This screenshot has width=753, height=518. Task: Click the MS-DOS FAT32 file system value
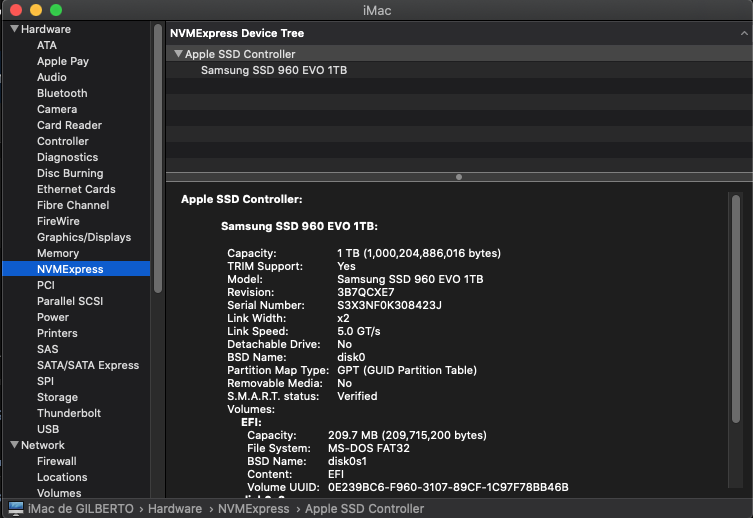368,448
